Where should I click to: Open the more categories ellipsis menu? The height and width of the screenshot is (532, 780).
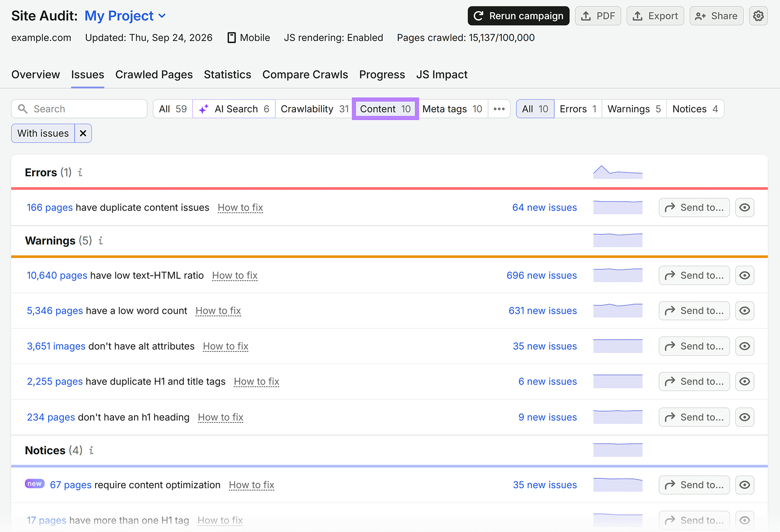click(x=499, y=109)
